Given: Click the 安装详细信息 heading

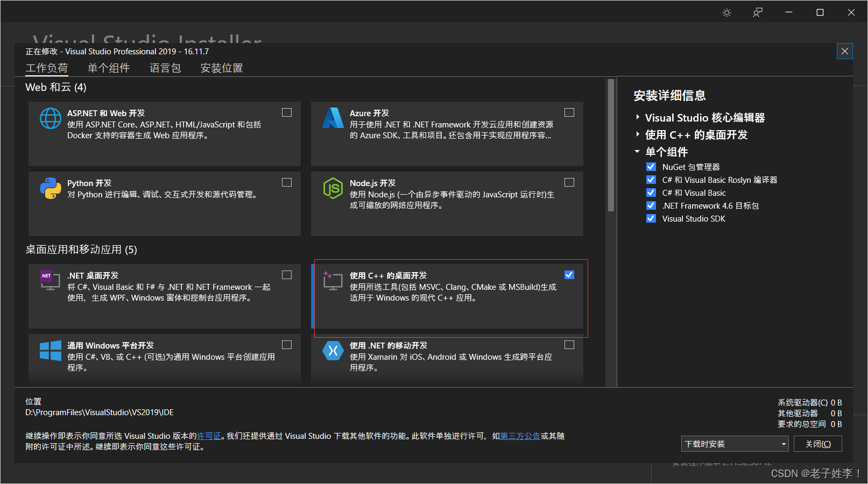Looking at the screenshot, I should point(669,96).
